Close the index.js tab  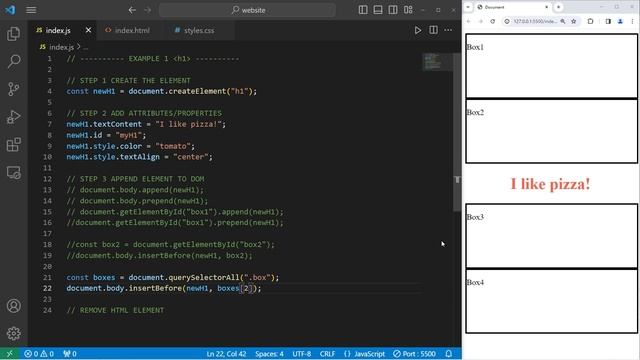[88, 30]
